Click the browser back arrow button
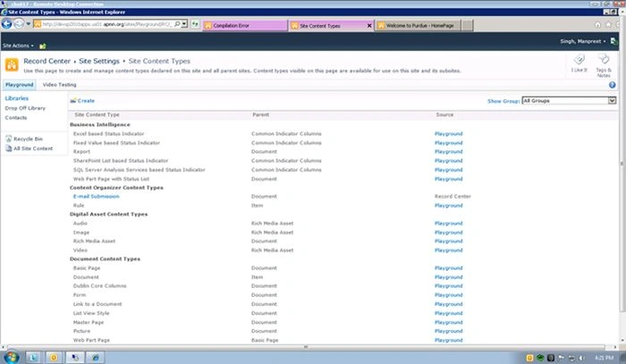This screenshot has height=364, width=626. coord(7,24)
